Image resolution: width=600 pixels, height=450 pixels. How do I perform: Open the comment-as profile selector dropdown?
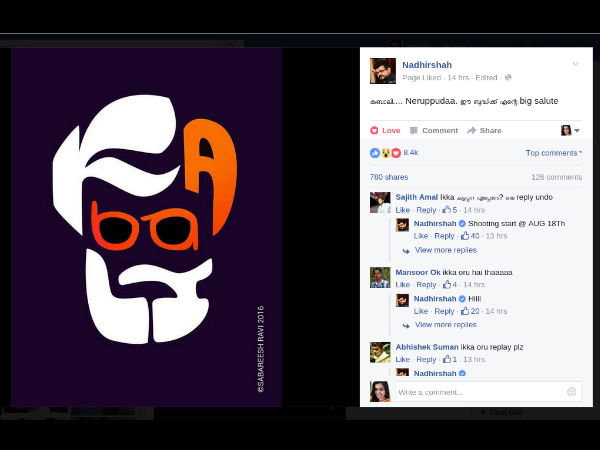click(570, 130)
